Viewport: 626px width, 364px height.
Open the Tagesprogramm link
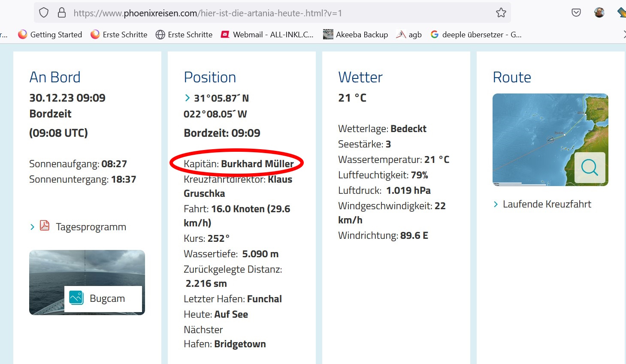click(91, 227)
